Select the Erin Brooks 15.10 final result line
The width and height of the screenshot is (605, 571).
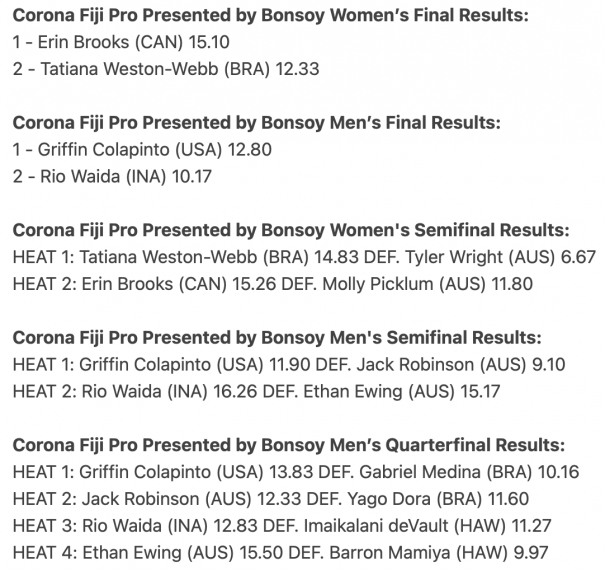121,42
